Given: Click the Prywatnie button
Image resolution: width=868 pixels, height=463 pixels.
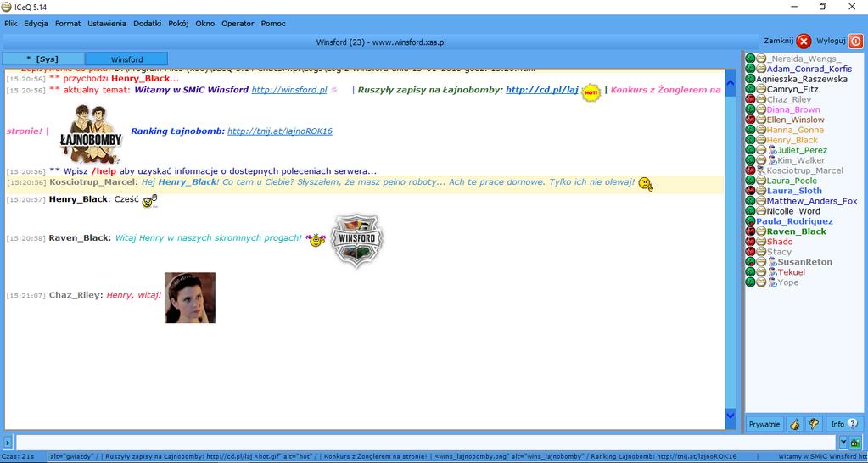Looking at the screenshot, I should [764, 424].
